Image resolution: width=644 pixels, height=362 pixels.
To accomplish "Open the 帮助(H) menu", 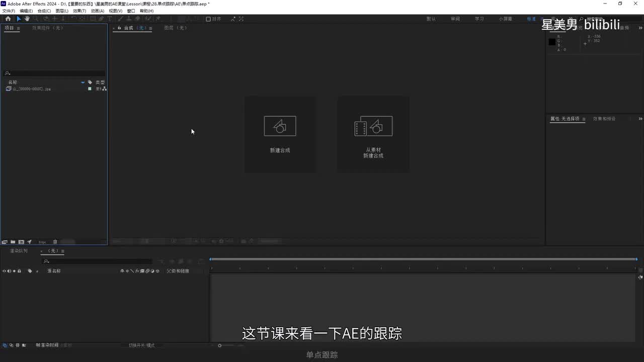I will 146,11.
